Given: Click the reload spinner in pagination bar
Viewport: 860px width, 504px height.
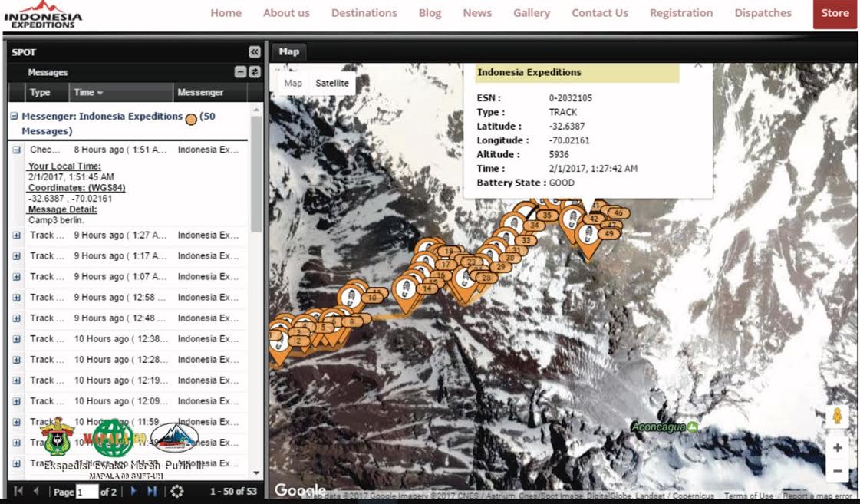Looking at the screenshot, I should pyautogui.click(x=177, y=492).
